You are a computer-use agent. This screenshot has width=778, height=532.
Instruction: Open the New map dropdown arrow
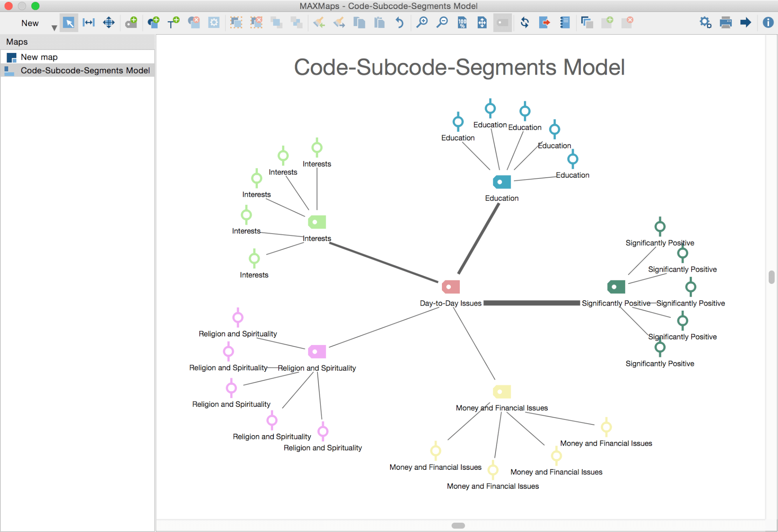click(x=54, y=28)
